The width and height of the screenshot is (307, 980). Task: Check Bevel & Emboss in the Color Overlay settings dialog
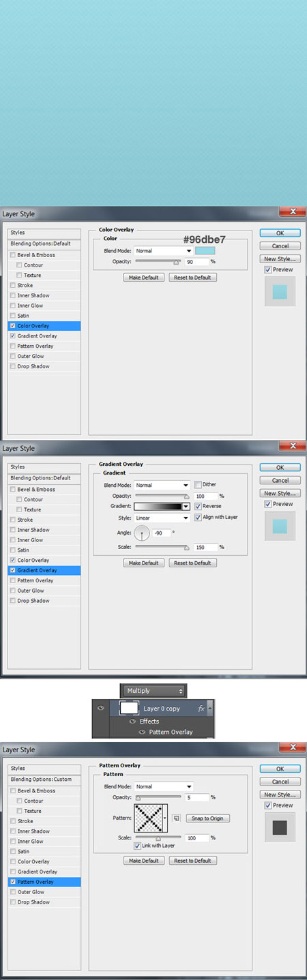tap(13, 255)
